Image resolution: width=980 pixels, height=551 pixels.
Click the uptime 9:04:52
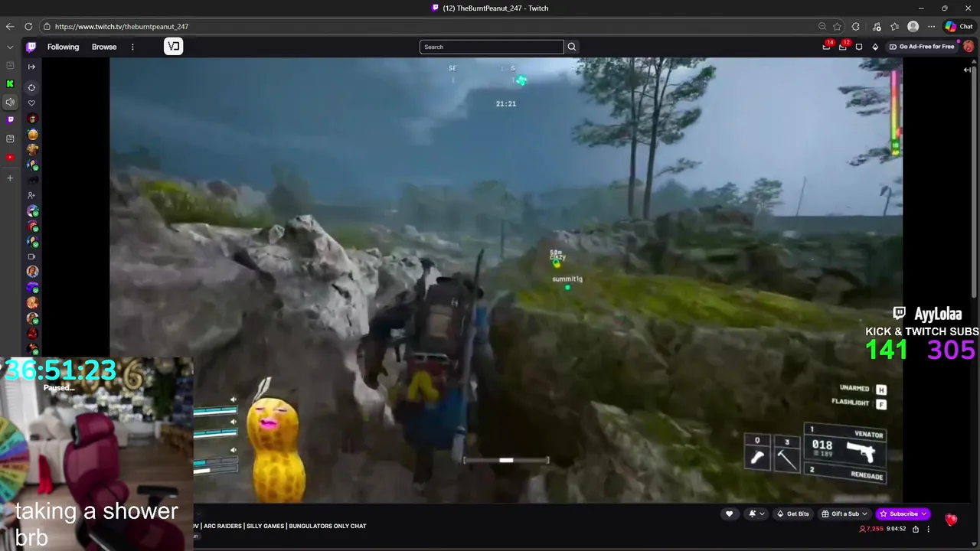click(897, 529)
